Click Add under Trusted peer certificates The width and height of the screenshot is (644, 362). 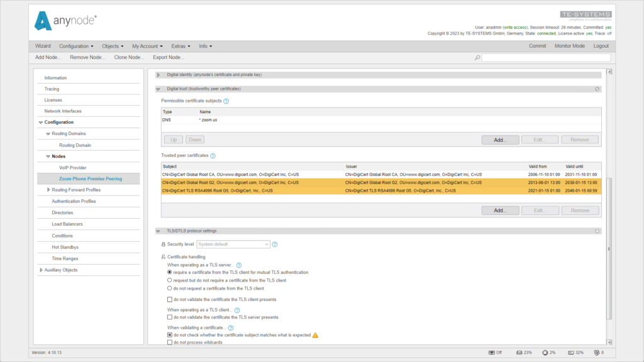[500, 210]
